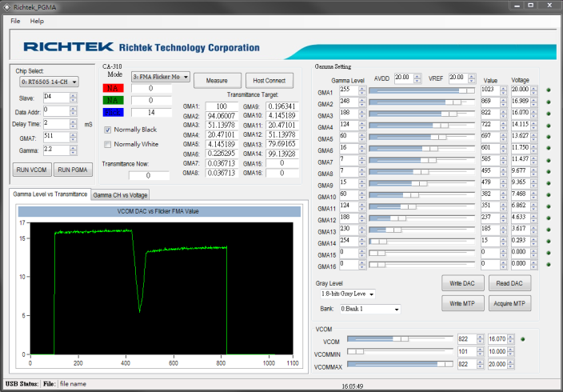Switch to Gamma CH vs Voltage tab
Viewport: 563px width, 392px height.
pyautogui.click(x=120, y=195)
